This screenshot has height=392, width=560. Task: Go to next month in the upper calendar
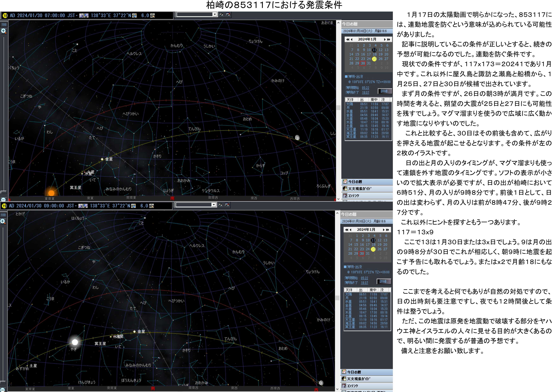(385, 40)
